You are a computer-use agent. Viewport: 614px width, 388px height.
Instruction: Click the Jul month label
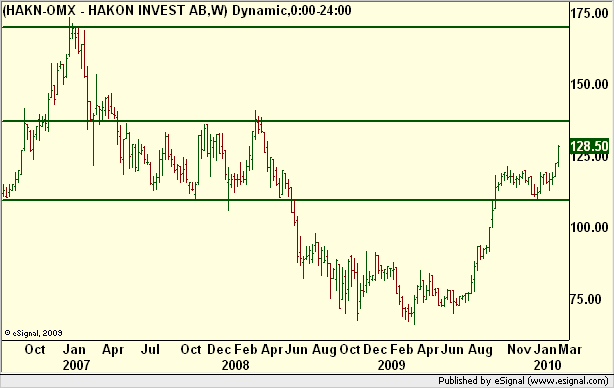[150, 349]
